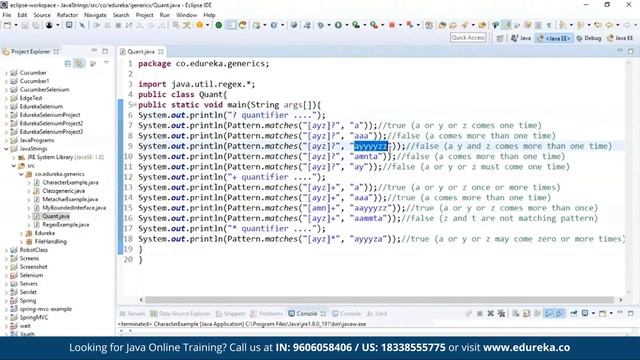The image size is (640, 360).
Task: Click the Open Type toolbar icon
Action: pyautogui.click(x=442, y=25)
